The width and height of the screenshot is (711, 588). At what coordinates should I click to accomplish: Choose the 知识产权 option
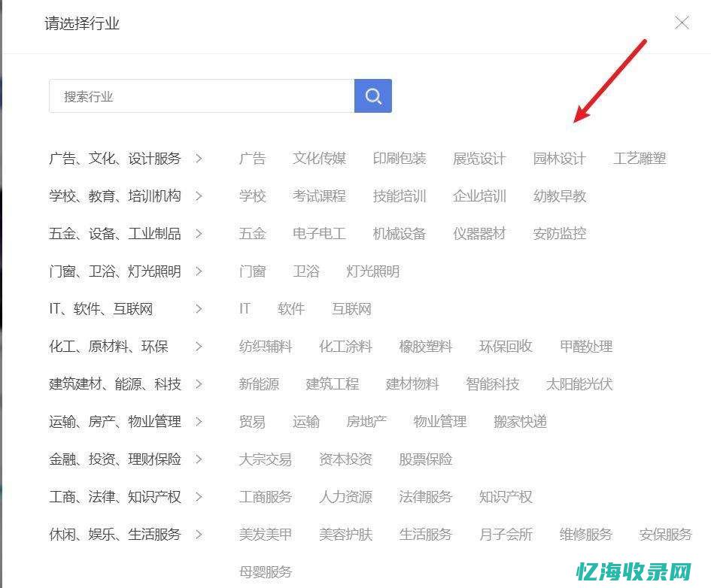coord(505,497)
